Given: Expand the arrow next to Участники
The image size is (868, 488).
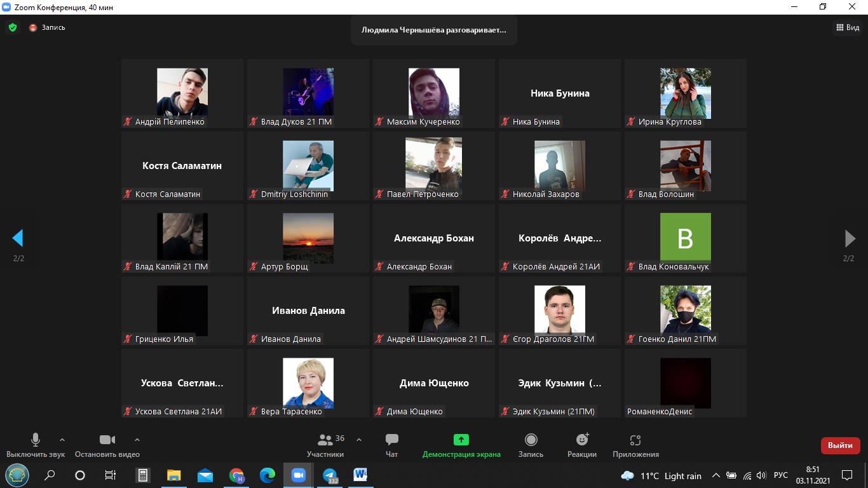Looking at the screenshot, I should (359, 440).
